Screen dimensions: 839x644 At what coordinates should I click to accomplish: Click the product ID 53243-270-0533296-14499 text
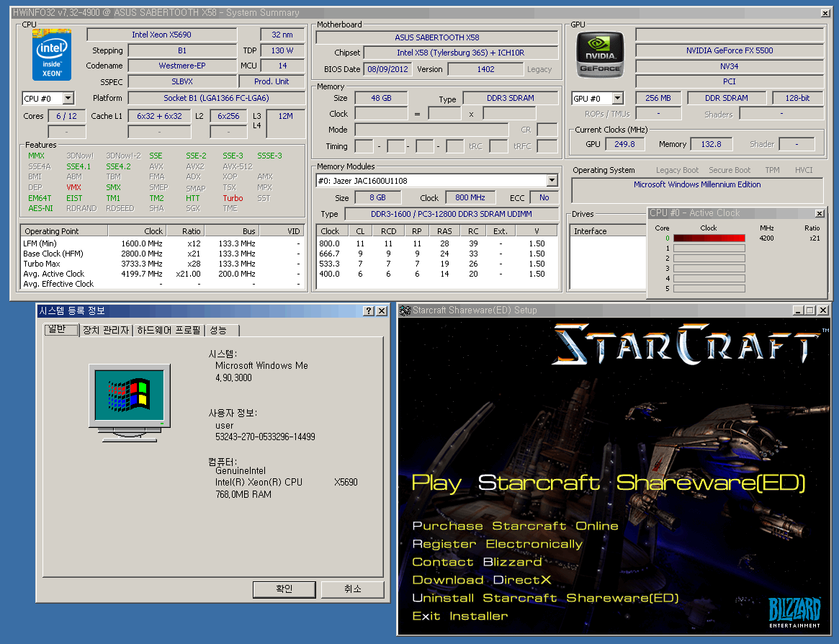tap(265, 437)
